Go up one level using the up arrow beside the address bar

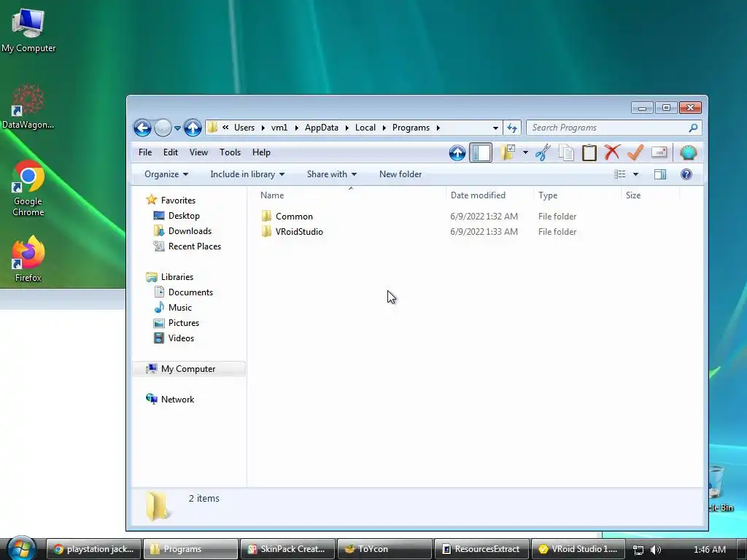click(x=193, y=128)
